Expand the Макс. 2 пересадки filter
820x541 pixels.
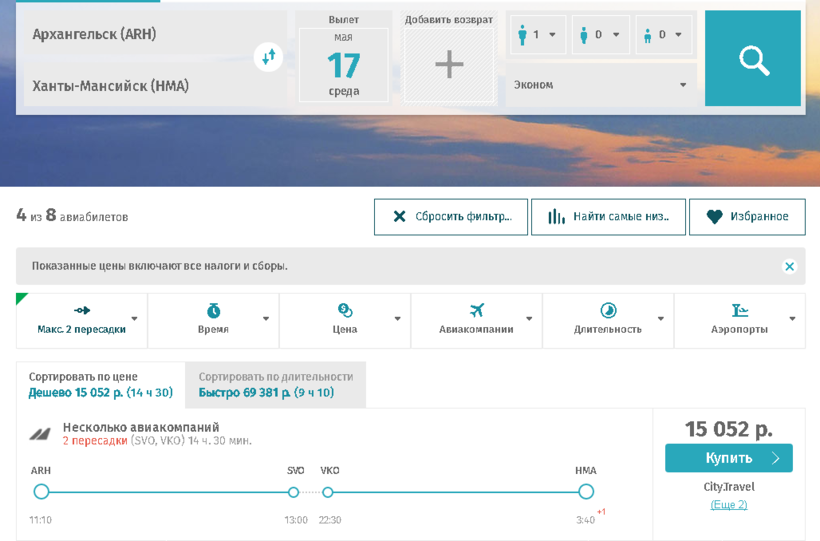pyautogui.click(x=82, y=320)
